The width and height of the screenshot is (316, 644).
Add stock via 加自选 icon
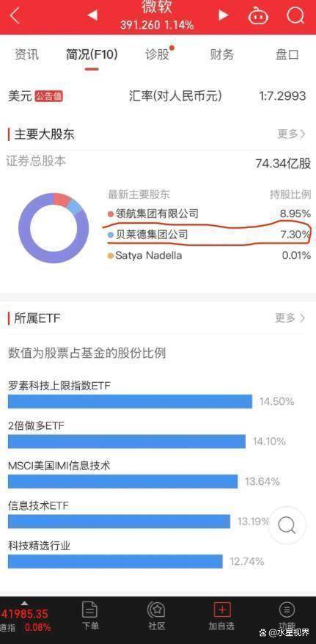pyautogui.click(x=221, y=615)
